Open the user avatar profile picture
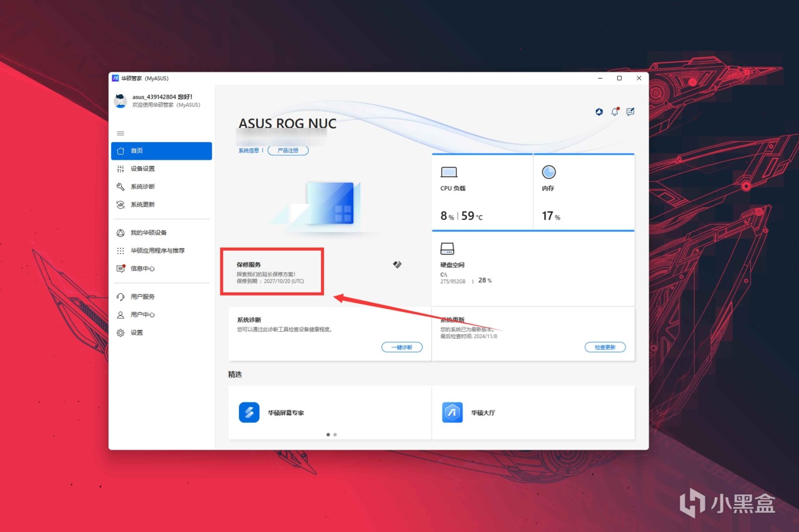The image size is (799, 532). 120,101
